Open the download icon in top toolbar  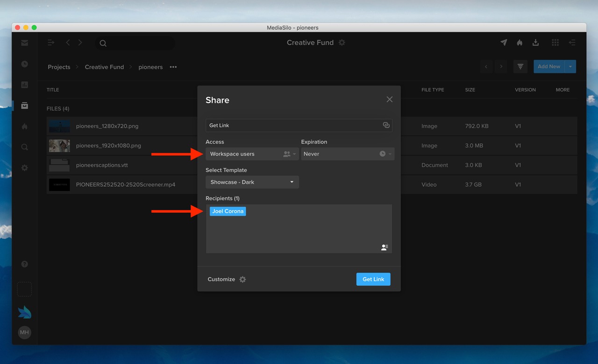pos(535,42)
